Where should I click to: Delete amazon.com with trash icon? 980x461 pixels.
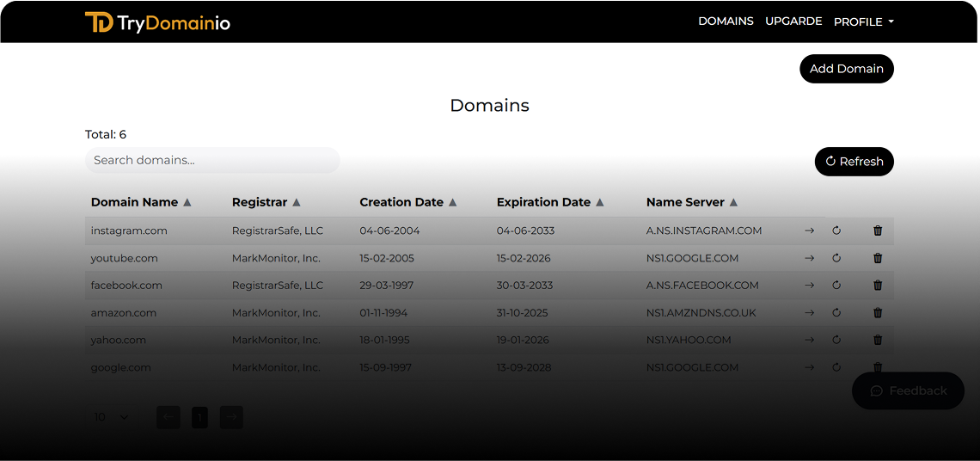878,313
